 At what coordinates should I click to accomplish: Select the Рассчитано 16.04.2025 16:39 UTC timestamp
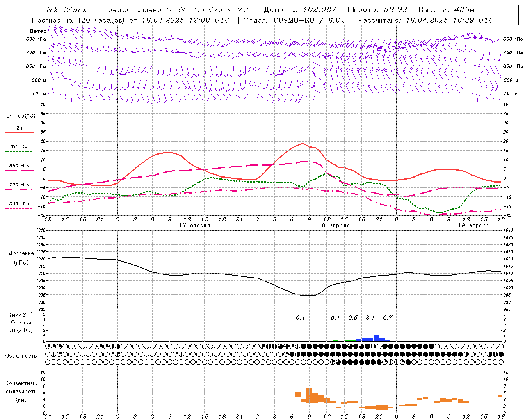426,20
